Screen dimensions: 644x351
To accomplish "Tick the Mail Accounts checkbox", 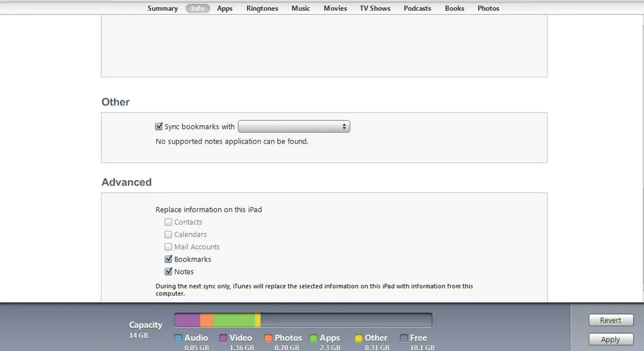I will pos(169,247).
